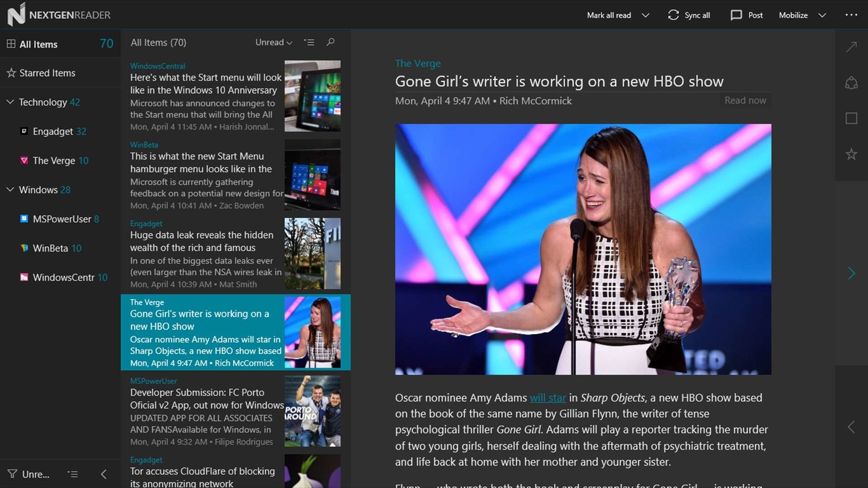Follow the 'will star' link in article
Viewport: 868px width, 488px height.
pos(547,398)
